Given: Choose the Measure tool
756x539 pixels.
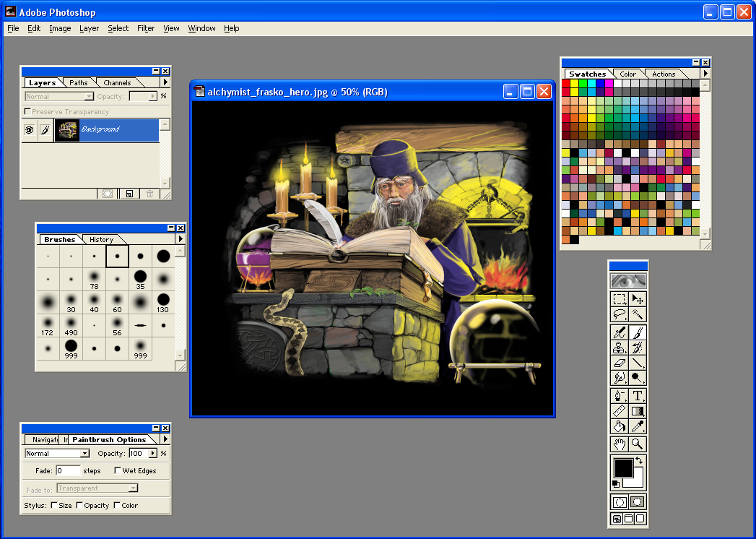Looking at the screenshot, I should tap(620, 411).
